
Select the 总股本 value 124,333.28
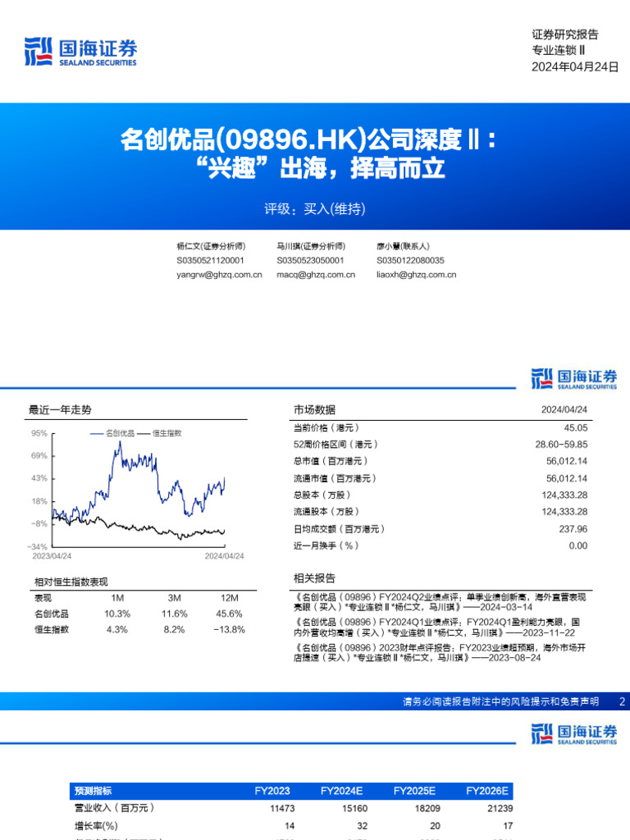(x=564, y=495)
